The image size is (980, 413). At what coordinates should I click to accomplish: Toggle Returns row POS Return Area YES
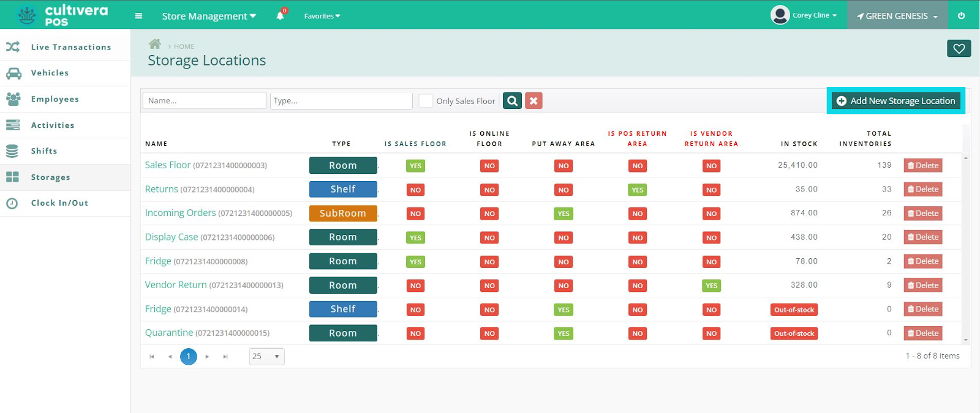637,190
